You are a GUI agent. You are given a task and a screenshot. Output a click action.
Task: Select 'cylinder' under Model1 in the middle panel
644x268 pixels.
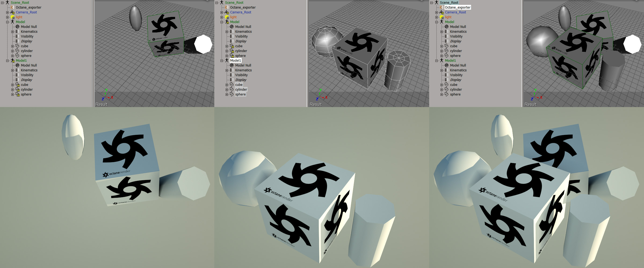[241, 90]
